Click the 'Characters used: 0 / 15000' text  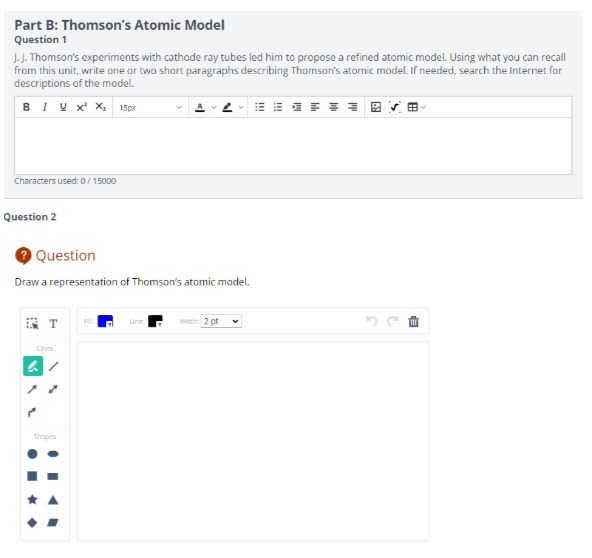click(65, 181)
